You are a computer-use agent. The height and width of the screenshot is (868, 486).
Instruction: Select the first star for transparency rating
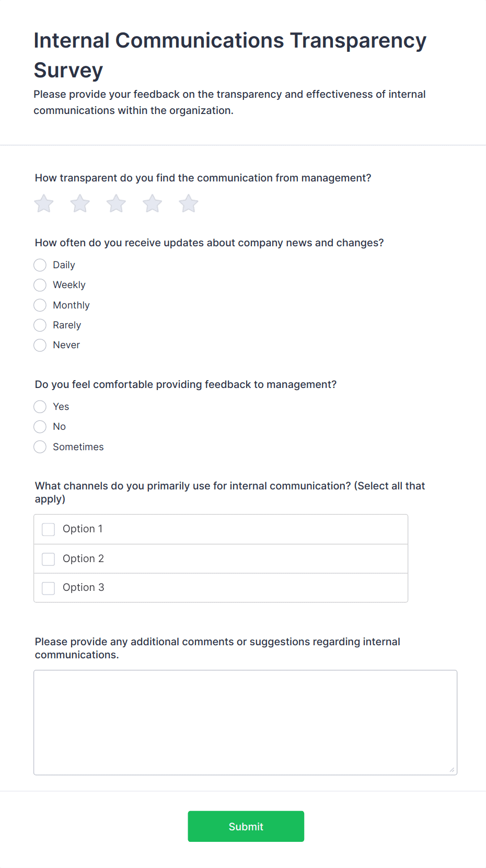(x=43, y=203)
